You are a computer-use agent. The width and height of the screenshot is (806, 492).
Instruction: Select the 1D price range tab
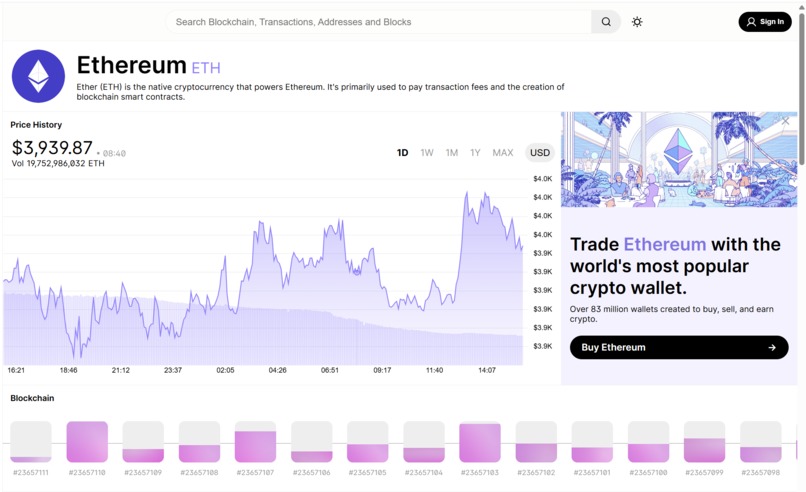(402, 153)
